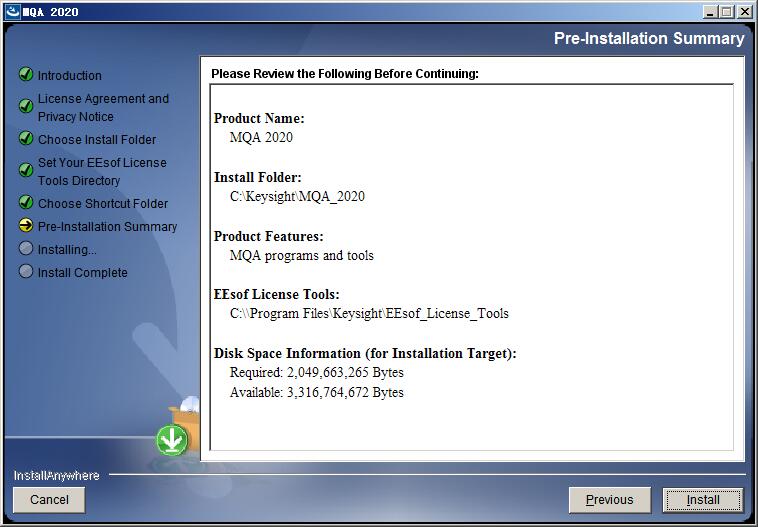Maximize the MQA 2020 installer window
The width and height of the screenshot is (758, 527).
point(726,12)
